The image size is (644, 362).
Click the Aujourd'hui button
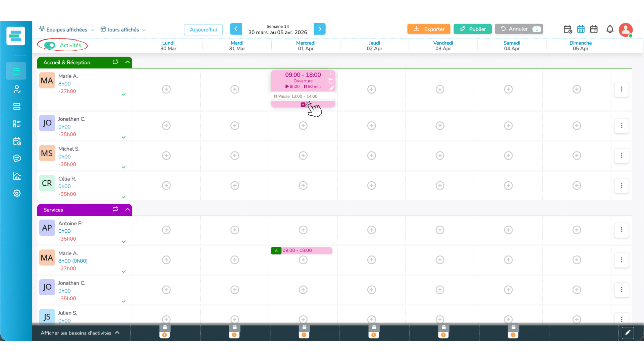point(203,29)
